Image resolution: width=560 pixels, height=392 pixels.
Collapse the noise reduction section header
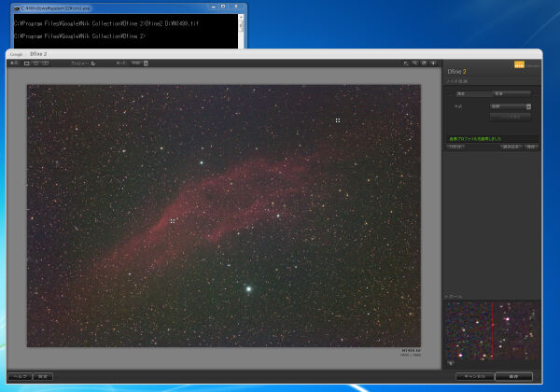click(456, 81)
